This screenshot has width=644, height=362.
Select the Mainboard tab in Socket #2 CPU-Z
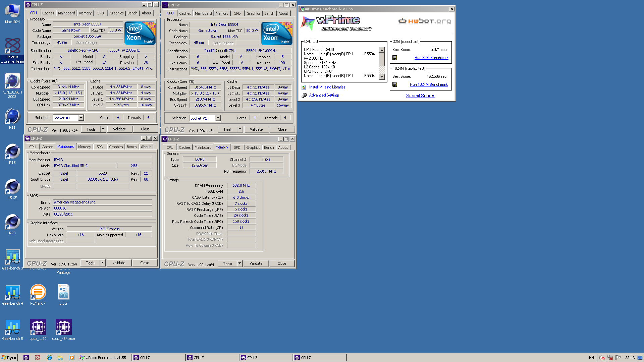pyautogui.click(x=203, y=13)
